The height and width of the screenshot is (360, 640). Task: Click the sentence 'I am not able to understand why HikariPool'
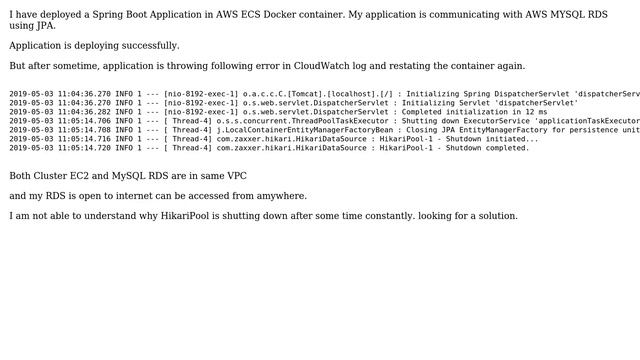click(264, 216)
